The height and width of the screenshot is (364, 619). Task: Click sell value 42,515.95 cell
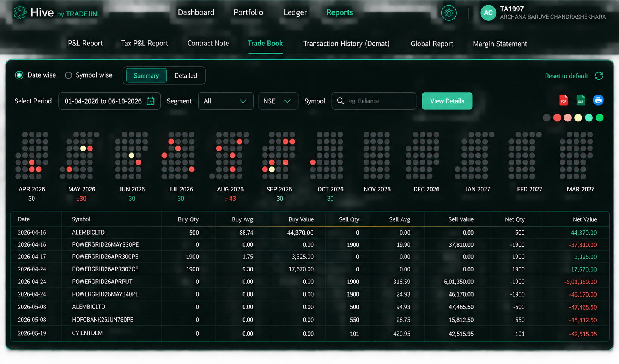[x=461, y=334]
